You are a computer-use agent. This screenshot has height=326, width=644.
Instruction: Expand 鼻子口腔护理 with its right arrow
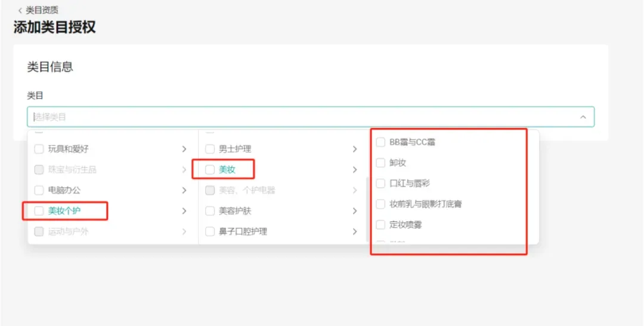(355, 232)
